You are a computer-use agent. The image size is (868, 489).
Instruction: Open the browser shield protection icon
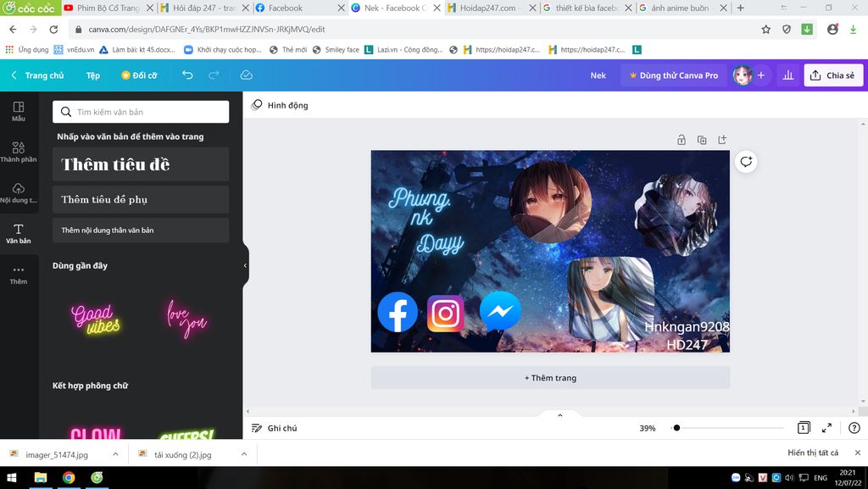787,30
